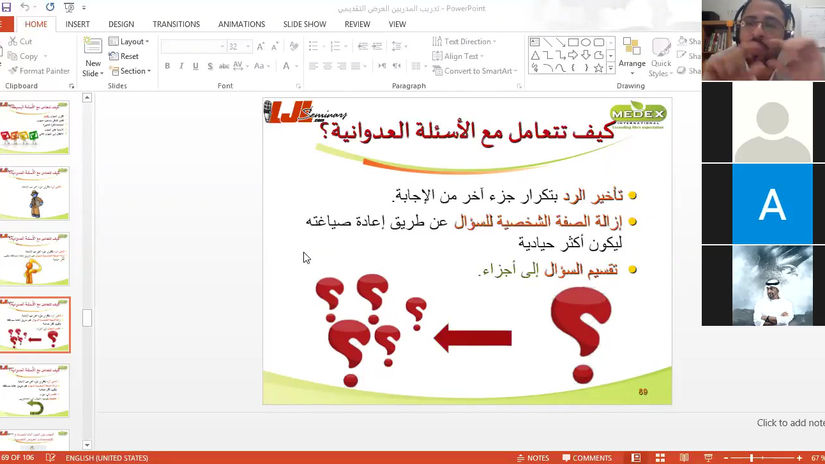Open the font size 32 dropdown
The width and height of the screenshot is (825, 464).
tap(239, 47)
